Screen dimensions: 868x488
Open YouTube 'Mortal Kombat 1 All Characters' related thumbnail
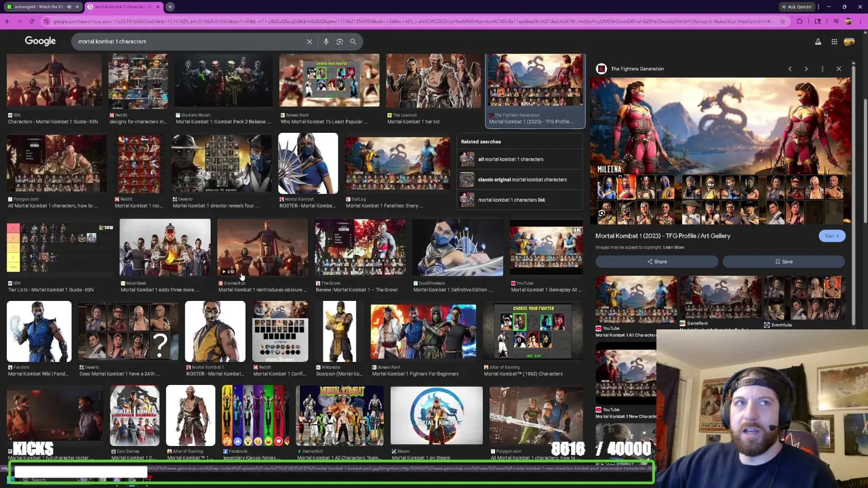636,300
